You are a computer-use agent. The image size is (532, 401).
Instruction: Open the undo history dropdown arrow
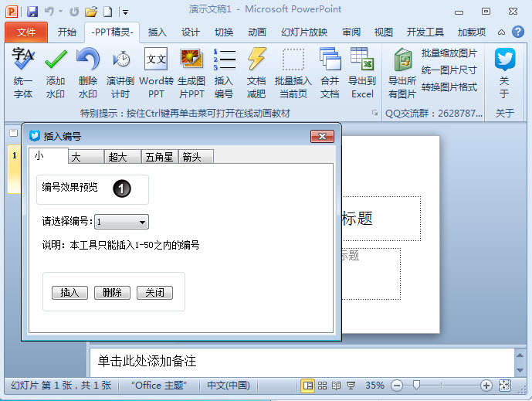[60, 12]
